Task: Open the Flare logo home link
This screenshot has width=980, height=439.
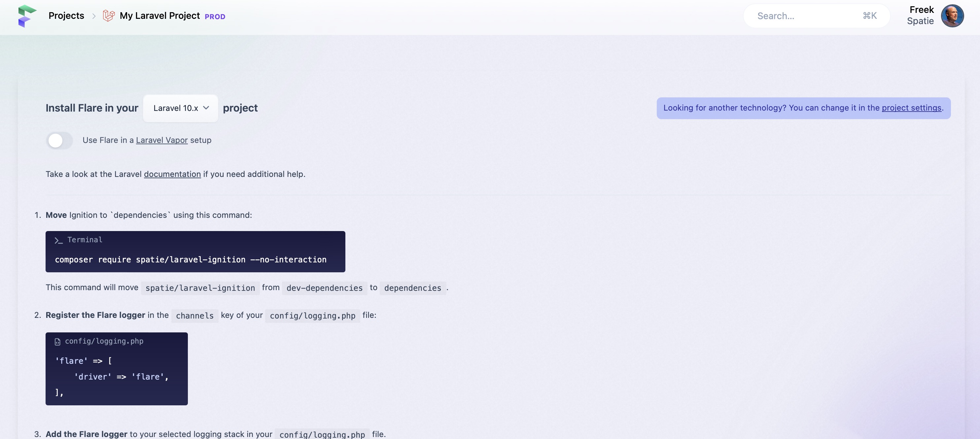Action: (x=27, y=16)
